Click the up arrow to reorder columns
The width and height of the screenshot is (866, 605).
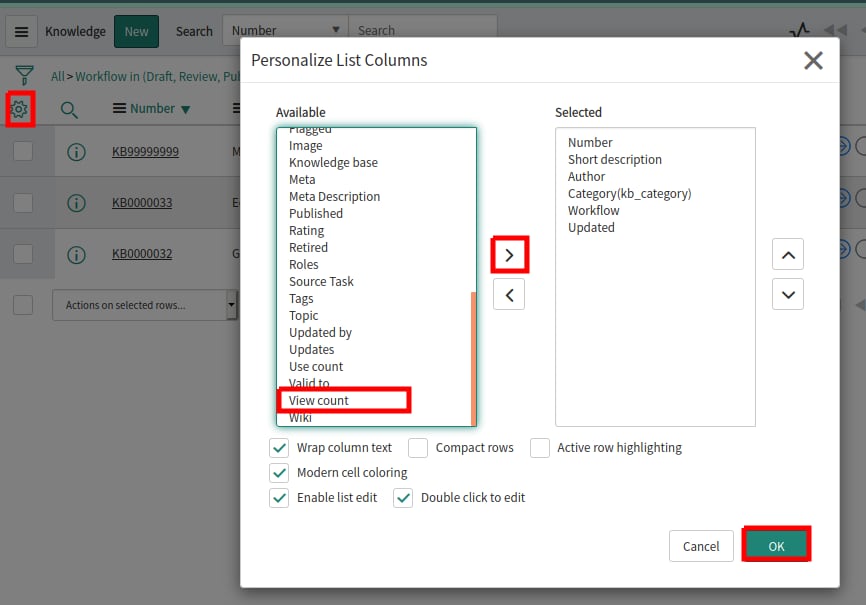click(x=788, y=254)
